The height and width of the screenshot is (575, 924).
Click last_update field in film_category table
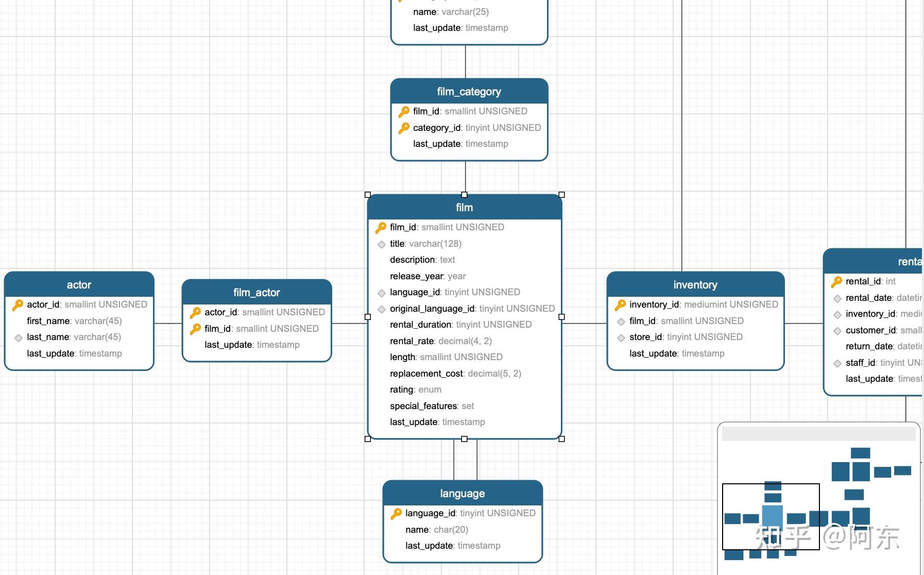tap(460, 144)
